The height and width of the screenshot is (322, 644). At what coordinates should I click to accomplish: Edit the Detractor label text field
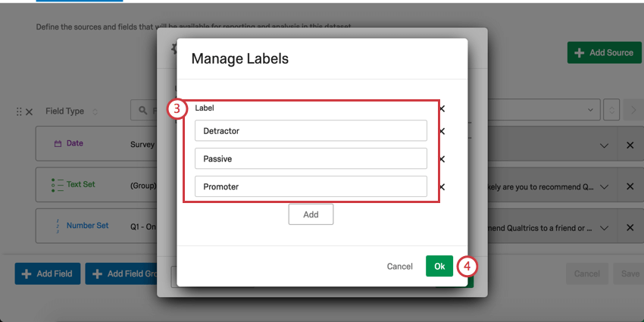[311, 130]
